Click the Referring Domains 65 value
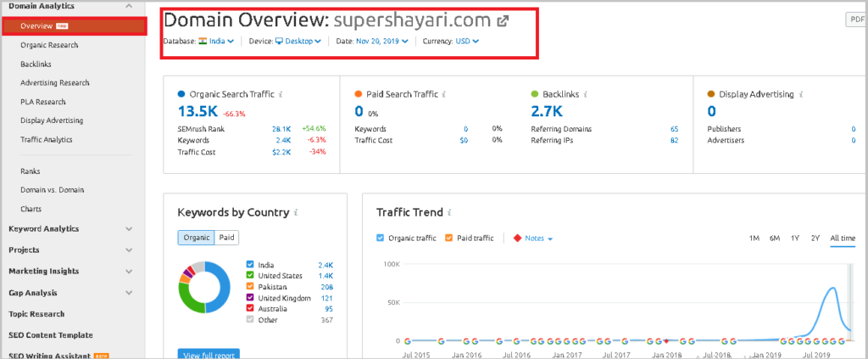This screenshot has width=868, height=359. click(x=674, y=129)
